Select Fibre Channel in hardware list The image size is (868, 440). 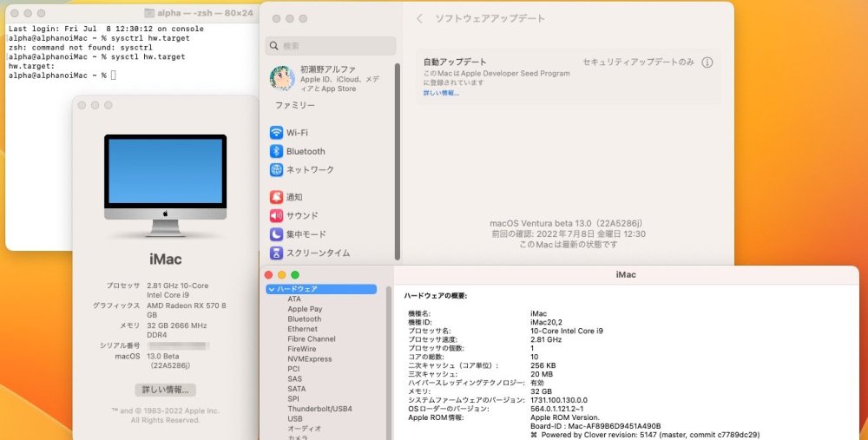click(311, 338)
